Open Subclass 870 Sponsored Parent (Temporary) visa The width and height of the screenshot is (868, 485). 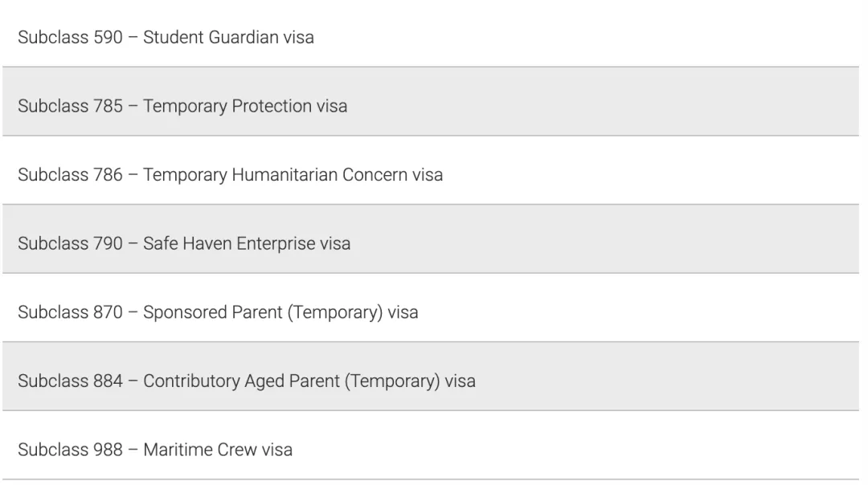(x=218, y=312)
